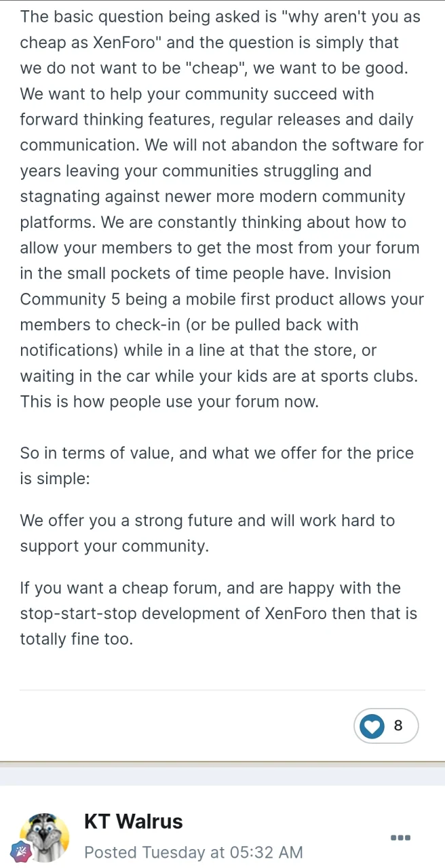Click the sentence 'This is how people use your forum now.'
The width and height of the screenshot is (445, 868).
pyautogui.click(x=169, y=401)
